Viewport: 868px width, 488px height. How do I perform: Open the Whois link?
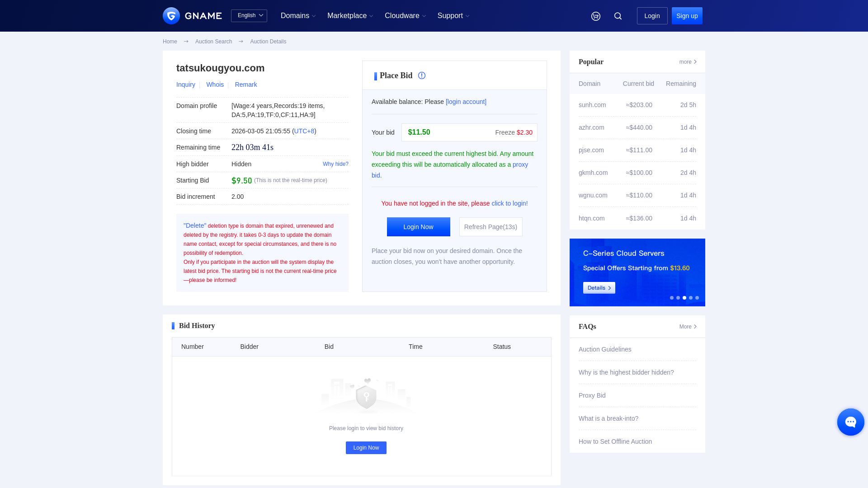pyautogui.click(x=215, y=84)
